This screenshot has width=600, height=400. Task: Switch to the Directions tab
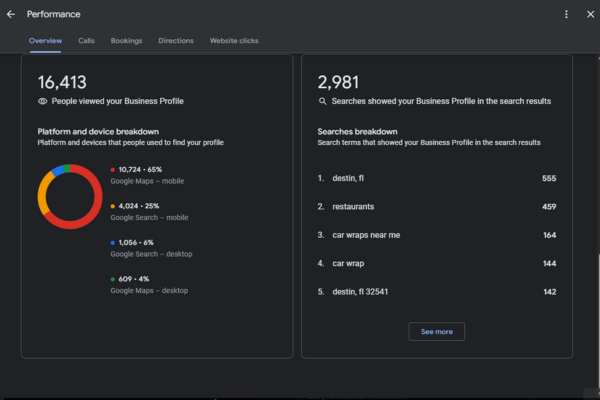176,41
